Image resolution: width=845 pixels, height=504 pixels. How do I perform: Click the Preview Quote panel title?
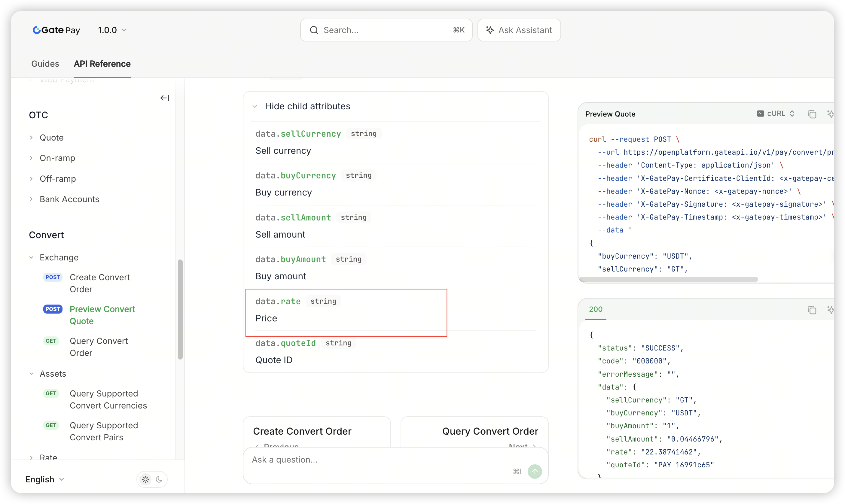click(x=610, y=114)
